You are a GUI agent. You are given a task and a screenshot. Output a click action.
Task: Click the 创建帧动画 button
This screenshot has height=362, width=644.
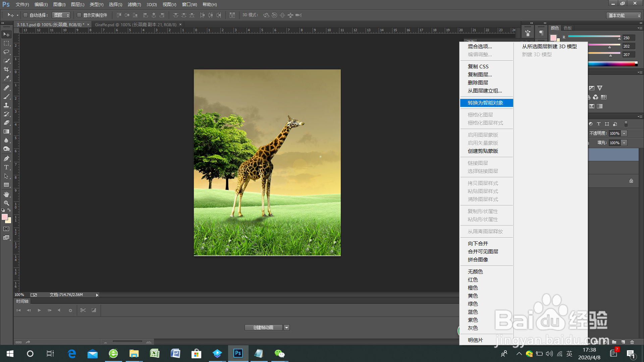click(263, 327)
